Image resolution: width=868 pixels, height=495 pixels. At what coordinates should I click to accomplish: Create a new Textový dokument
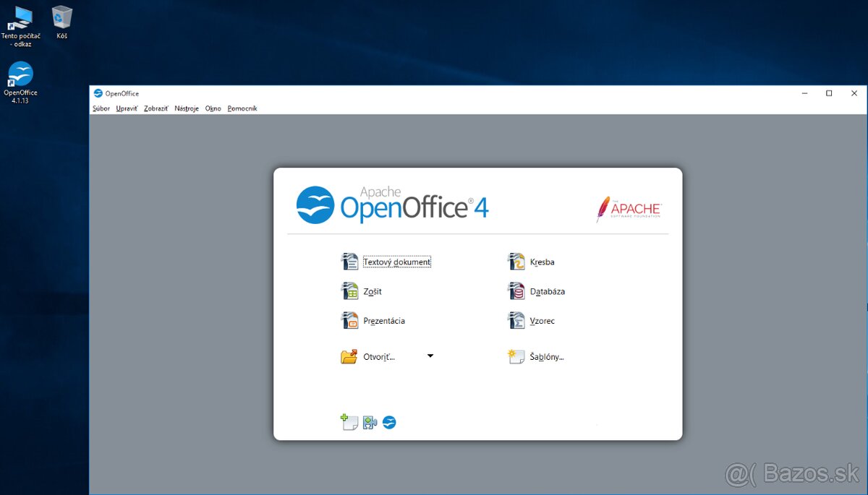pos(386,262)
